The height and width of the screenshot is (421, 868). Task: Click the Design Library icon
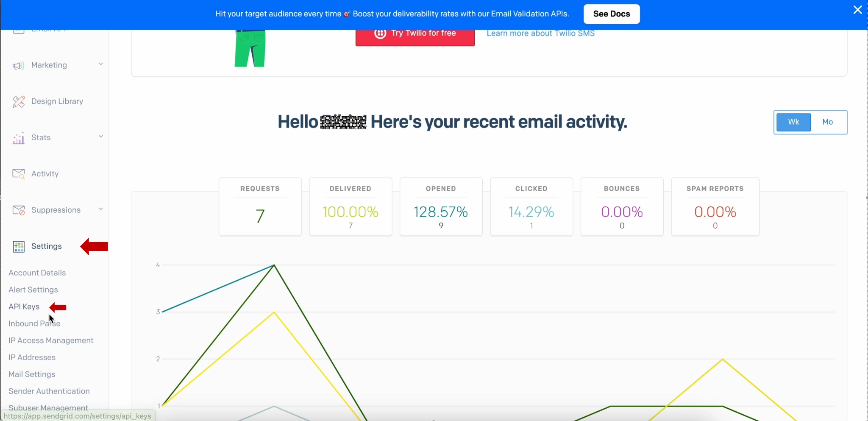(x=18, y=102)
